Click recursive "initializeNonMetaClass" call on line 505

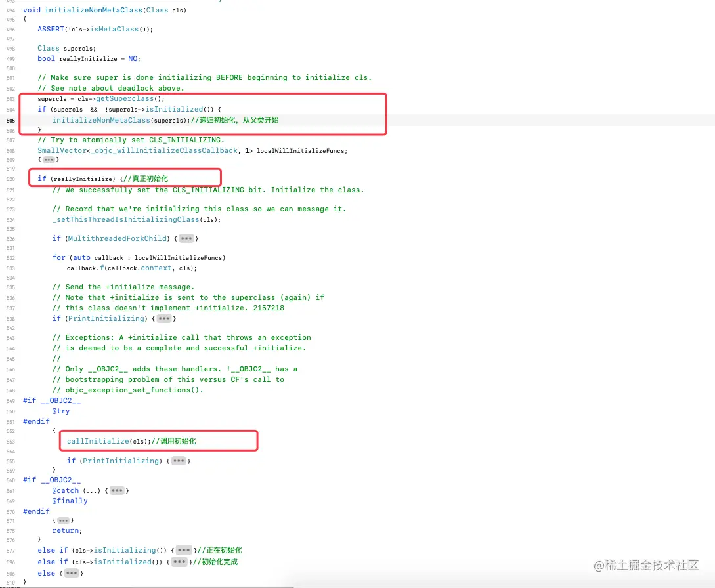click(x=101, y=120)
